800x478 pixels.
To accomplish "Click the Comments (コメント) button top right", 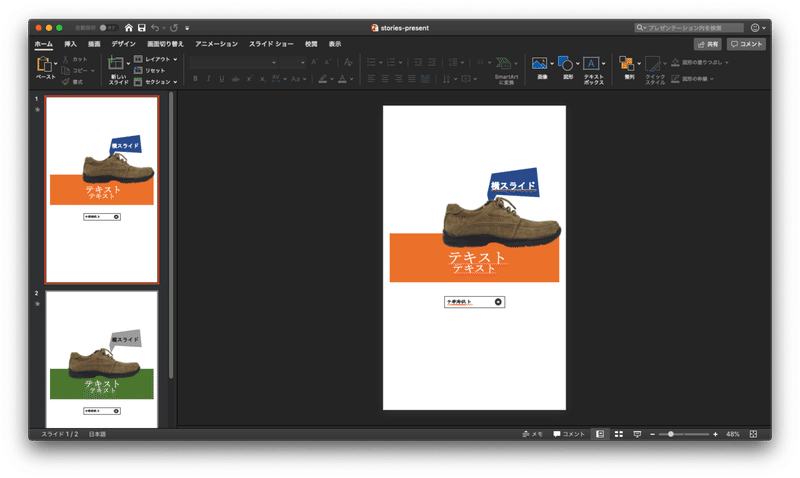I will coord(746,44).
